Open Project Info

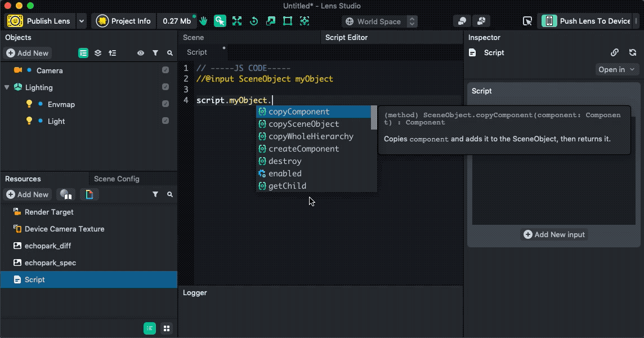coord(124,21)
